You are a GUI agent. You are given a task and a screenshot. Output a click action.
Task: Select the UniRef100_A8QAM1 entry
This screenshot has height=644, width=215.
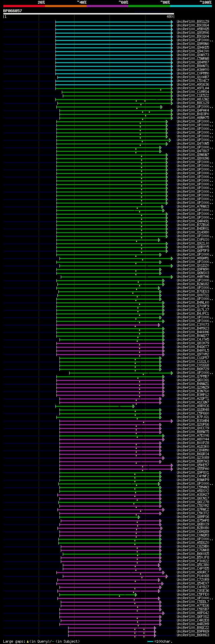coord(193,258)
